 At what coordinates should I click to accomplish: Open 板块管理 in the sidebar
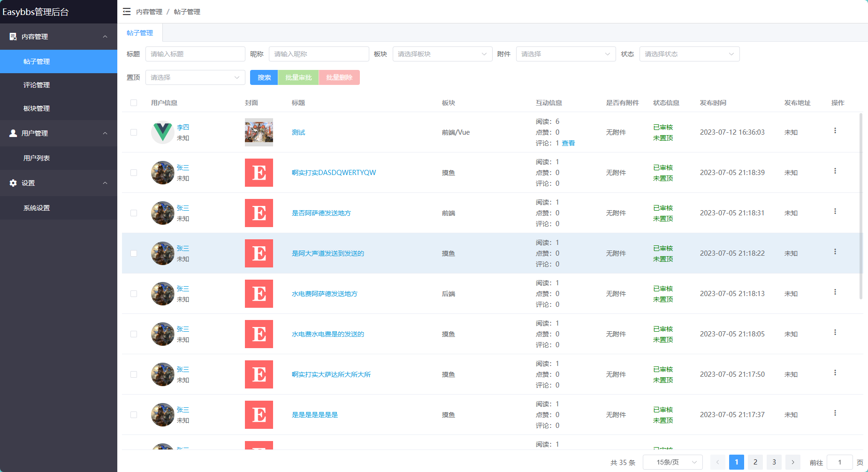click(59, 108)
